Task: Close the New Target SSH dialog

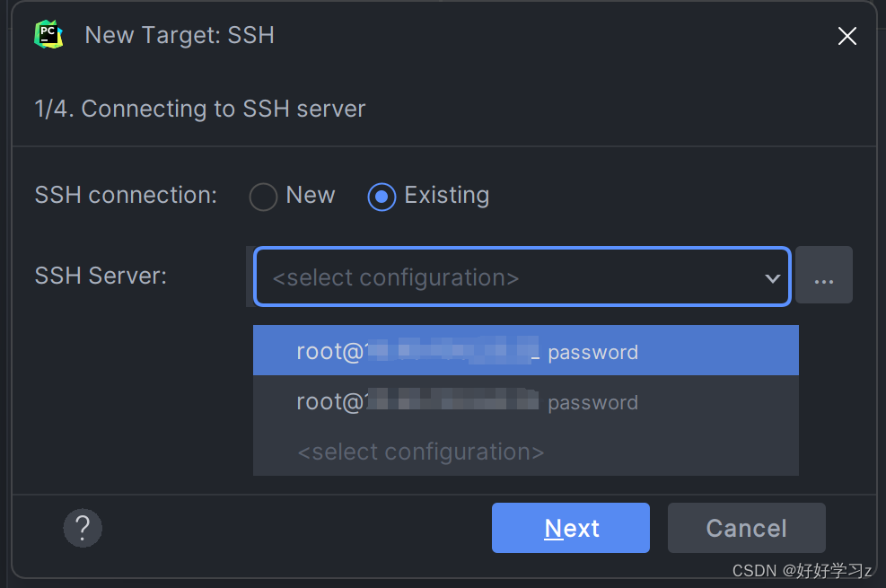Action: pos(847,36)
